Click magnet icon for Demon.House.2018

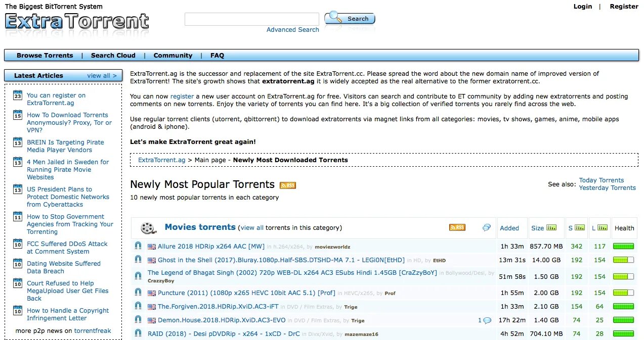[138, 320]
